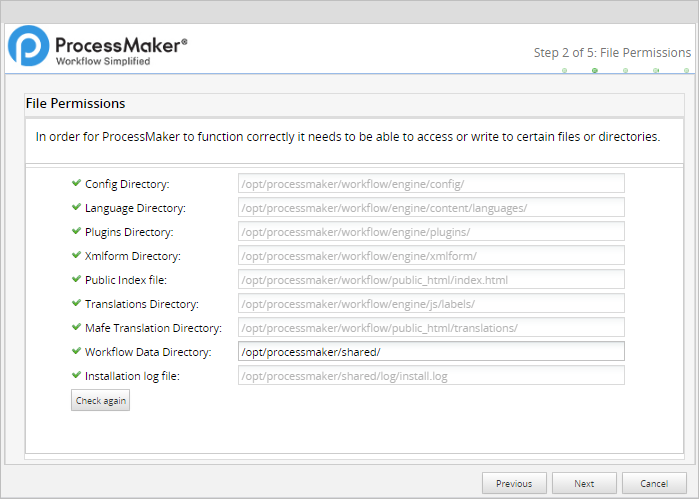
Task: Click the highlighted second step progress dot
Action: point(595,71)
